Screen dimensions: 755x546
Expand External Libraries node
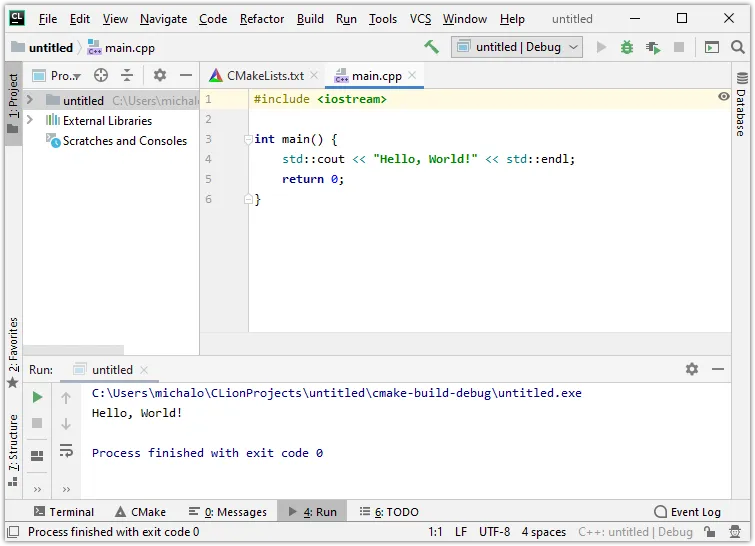(29, 120)
